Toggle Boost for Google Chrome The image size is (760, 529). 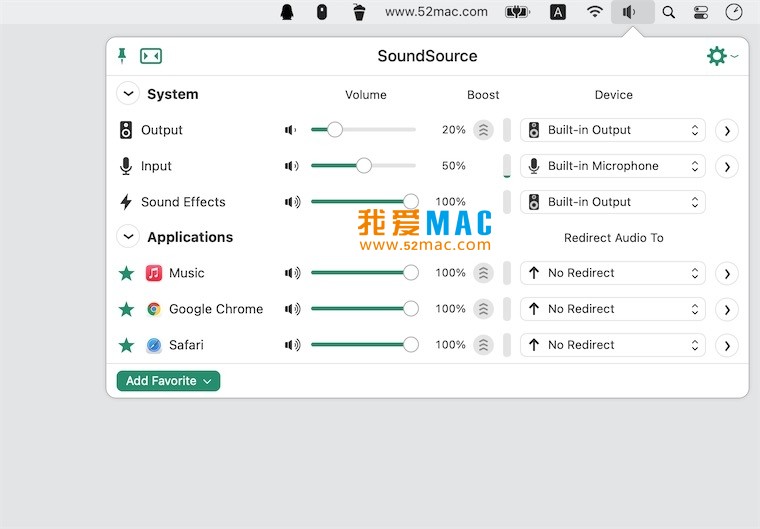coord(483,309)
